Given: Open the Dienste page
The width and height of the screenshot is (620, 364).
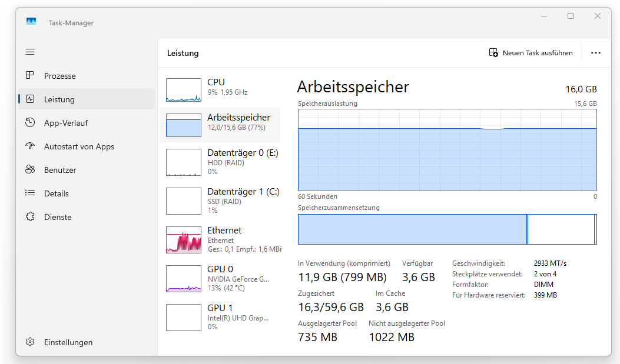Looking at the screenshot, I should click(86, 217).
